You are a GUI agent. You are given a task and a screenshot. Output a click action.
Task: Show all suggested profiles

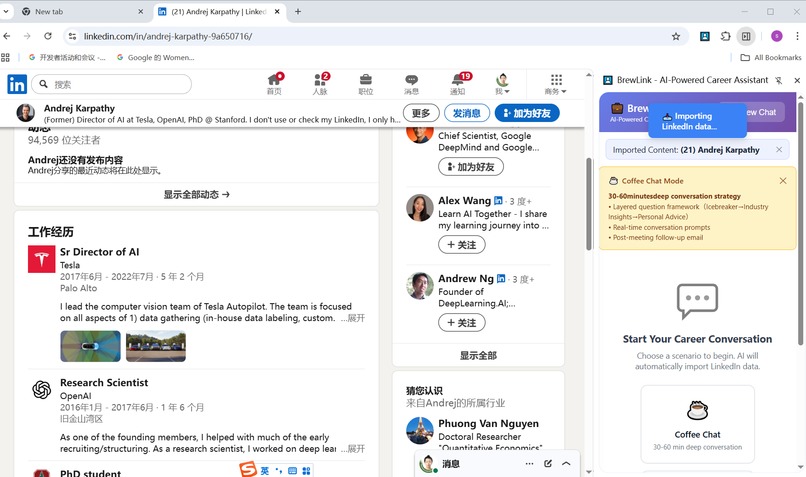point(478,355)
